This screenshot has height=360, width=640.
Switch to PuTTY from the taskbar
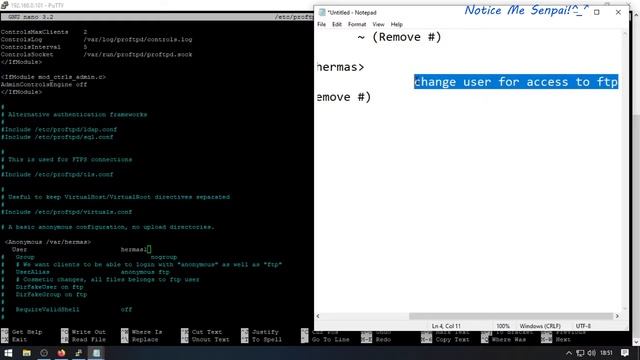[x=78, y=353]
